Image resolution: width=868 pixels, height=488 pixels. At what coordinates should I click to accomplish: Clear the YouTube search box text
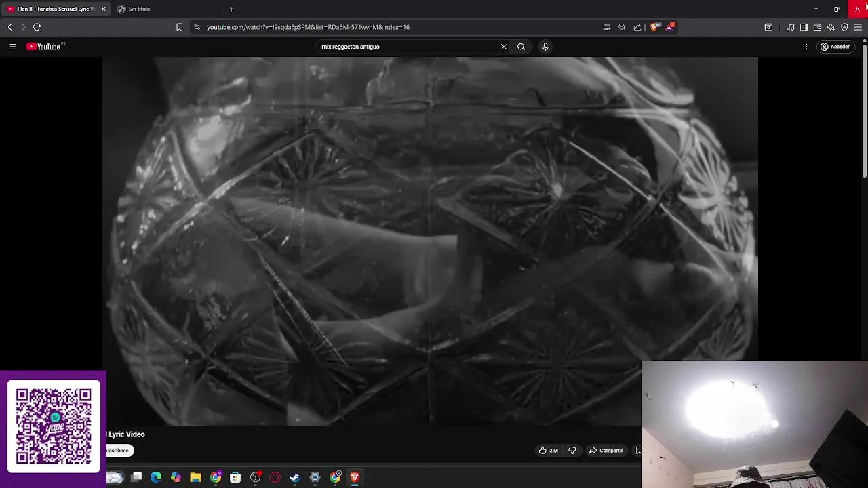(x=504, y=47)
